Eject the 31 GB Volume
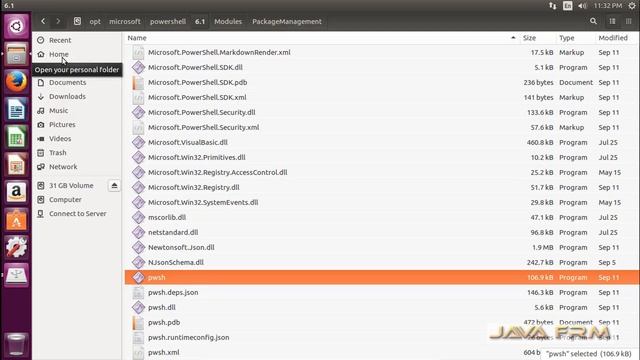 pyautogui.click(x=114, y=186)
